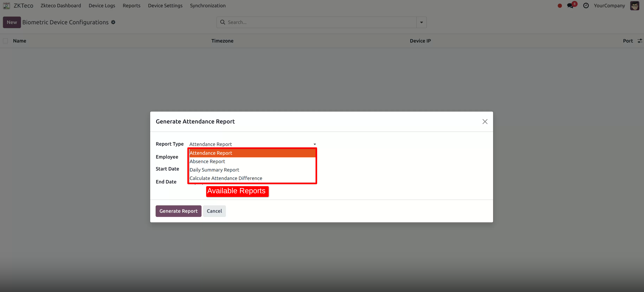Image resolution: width=644 pixels, height=292 pixels.
Task: Open the activities clock icon
Action: [586, 5]
